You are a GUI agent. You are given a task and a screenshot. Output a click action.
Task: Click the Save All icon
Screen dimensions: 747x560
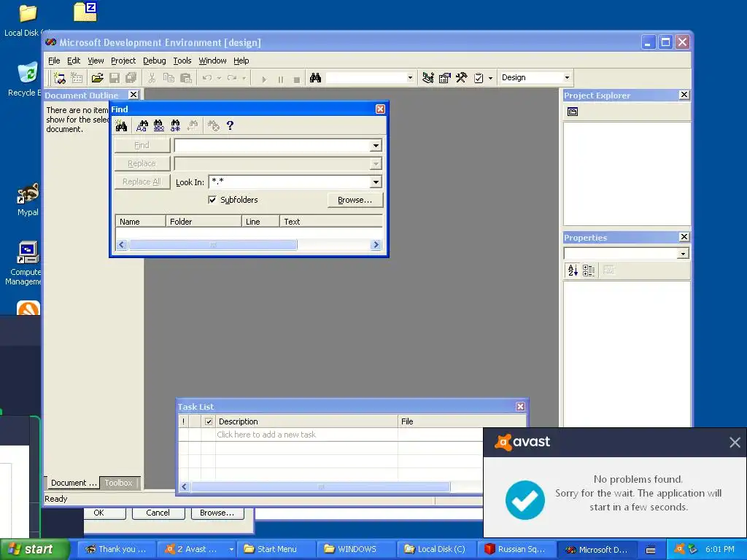click(x=131, y=78)
